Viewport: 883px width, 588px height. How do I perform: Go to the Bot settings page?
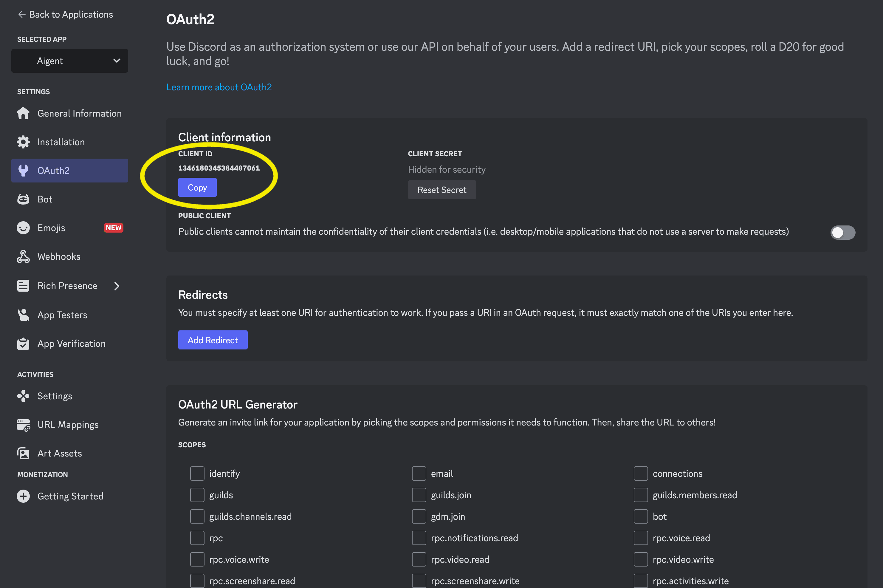[x=70, y=199]
